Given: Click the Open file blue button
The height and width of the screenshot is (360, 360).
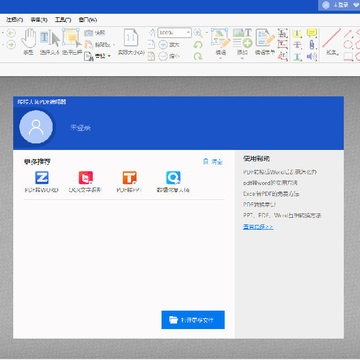Looking at the screenshot, I should tap(193, 320).
